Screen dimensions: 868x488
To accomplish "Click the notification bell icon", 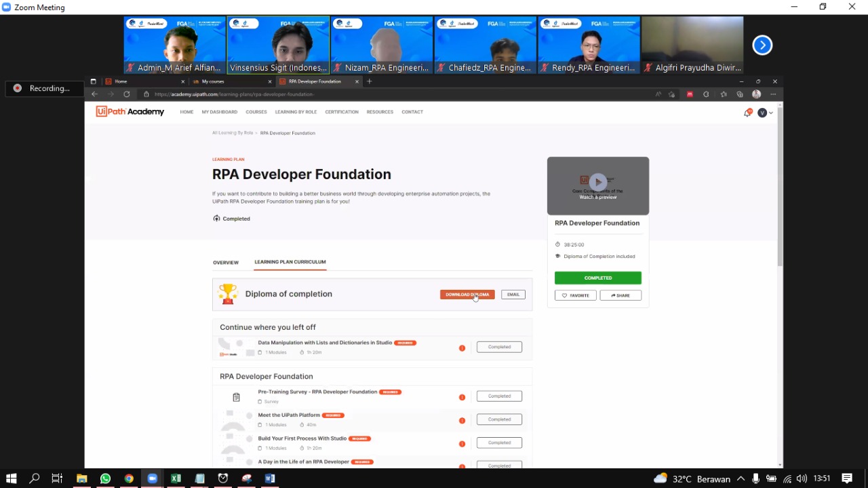I will pyautogui.click(x=747, y=113).
